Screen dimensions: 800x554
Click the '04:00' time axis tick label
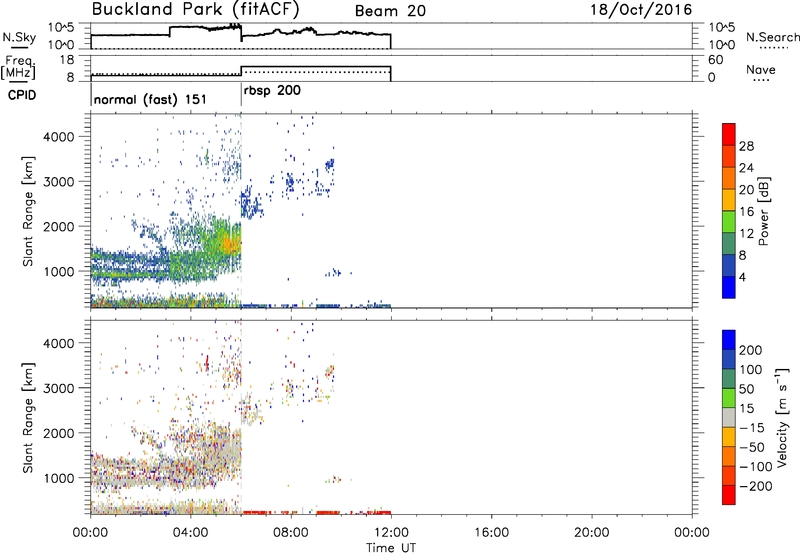click(x=191, y=532)
